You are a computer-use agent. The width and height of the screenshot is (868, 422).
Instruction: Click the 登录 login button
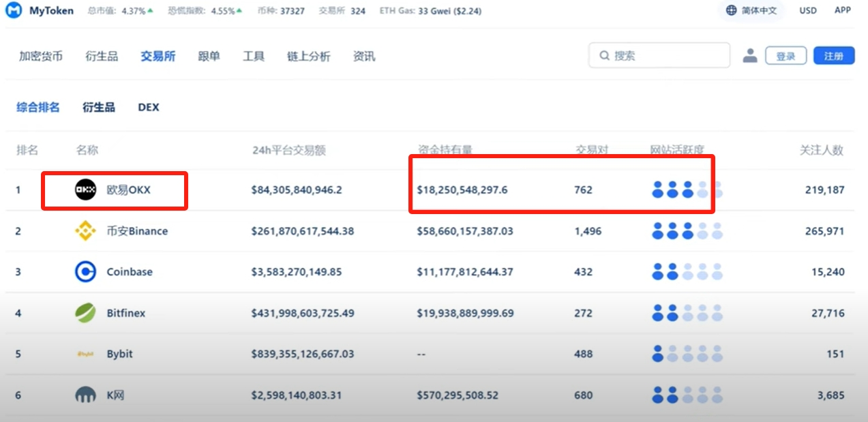click(786, 56)
